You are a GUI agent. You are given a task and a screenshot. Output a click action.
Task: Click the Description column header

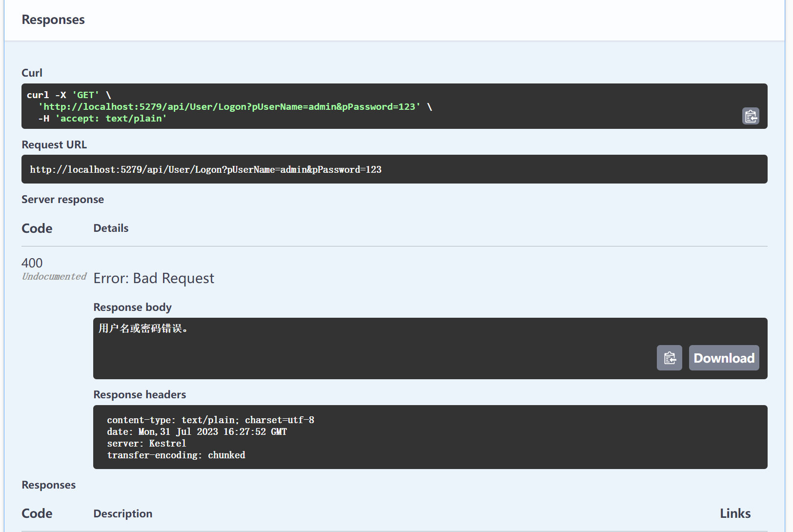point(122,513)
